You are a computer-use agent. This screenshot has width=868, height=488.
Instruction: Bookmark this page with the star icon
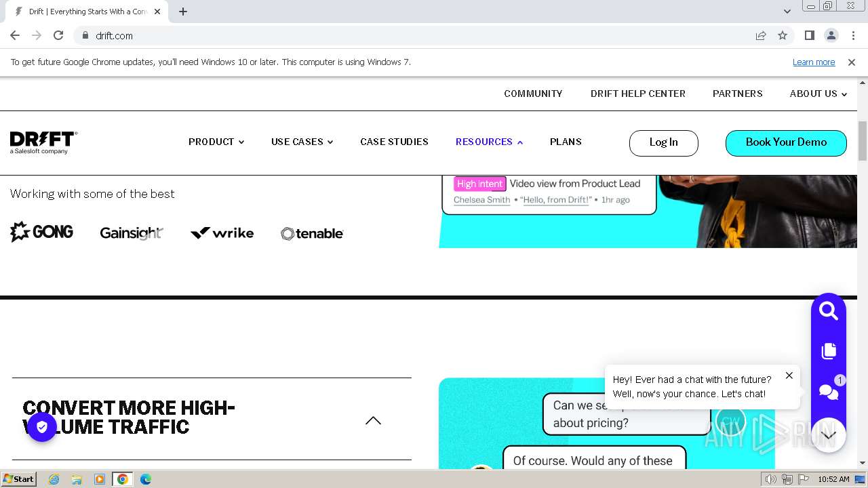[x=783, y=35]
